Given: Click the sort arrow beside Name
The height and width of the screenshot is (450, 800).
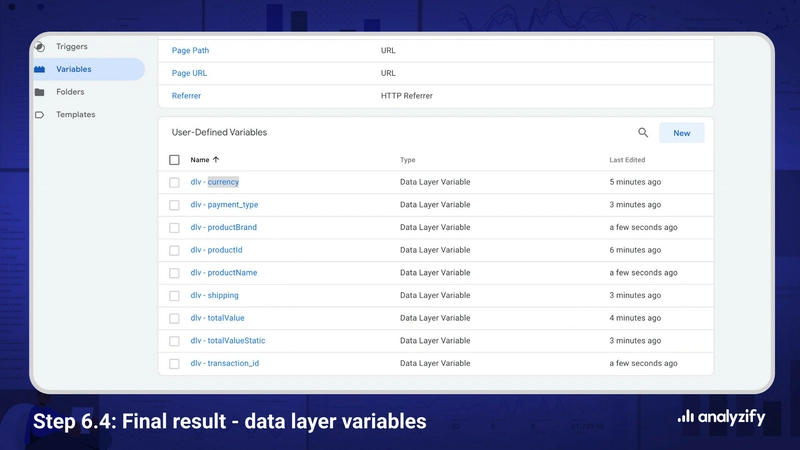Looking at the screenshot, I should pos(216,160).
